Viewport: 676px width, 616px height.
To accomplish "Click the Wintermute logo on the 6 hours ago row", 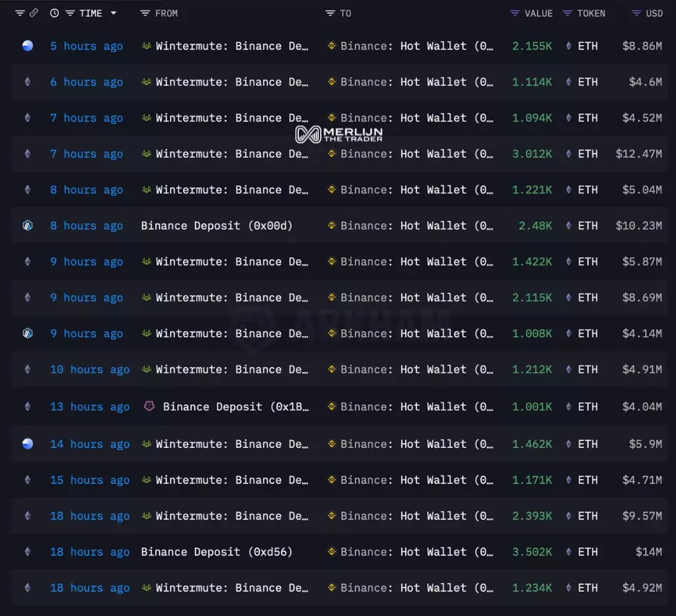I will click(146, 82).
